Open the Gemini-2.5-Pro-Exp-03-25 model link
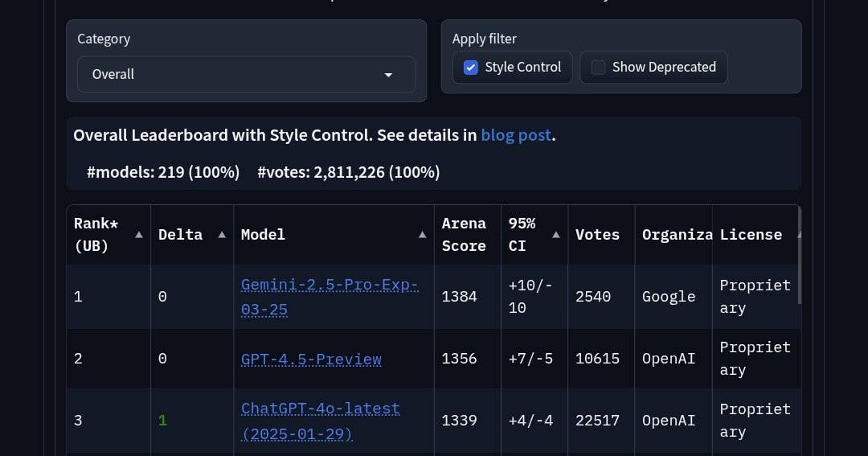The image size is (868, 456). [x=330, y=297]
